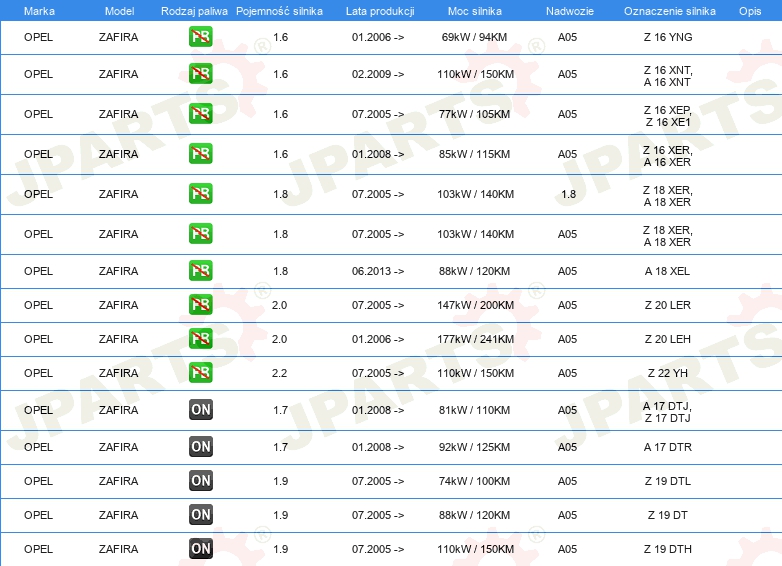
Task: Select the Lata produkcji column header
Action: pos(380,10)
